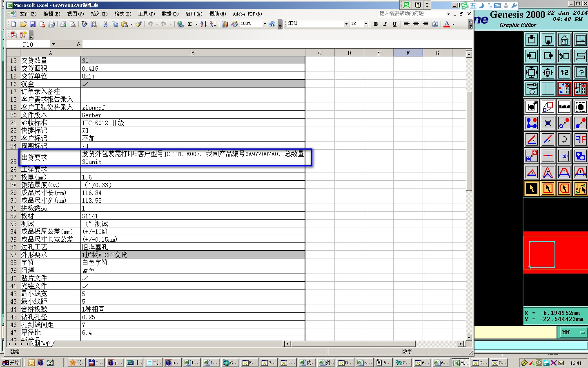Click the Cut scissors icon
The width and height of the screenshot is (588, 368).
[x=105, y=24]
